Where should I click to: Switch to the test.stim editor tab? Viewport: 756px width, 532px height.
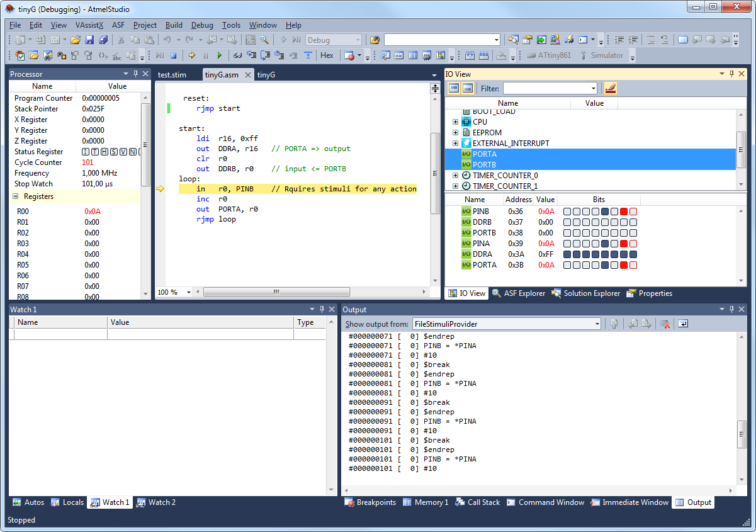(172, 74)
